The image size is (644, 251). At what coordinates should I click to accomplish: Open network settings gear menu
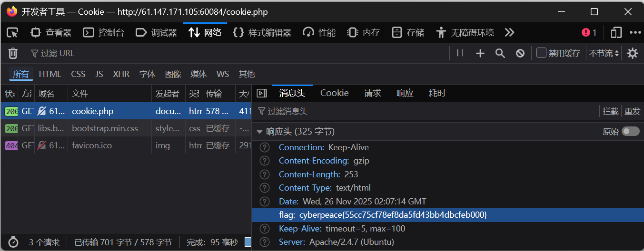632,53
